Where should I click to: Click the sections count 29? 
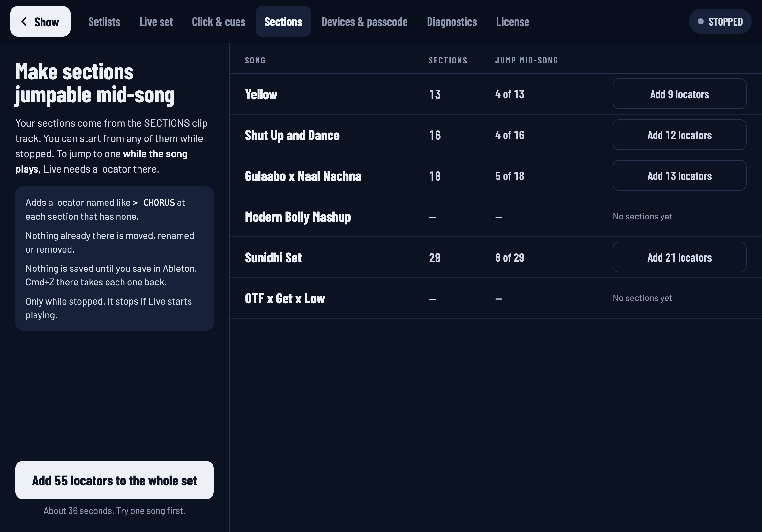(x=435, y=258)
